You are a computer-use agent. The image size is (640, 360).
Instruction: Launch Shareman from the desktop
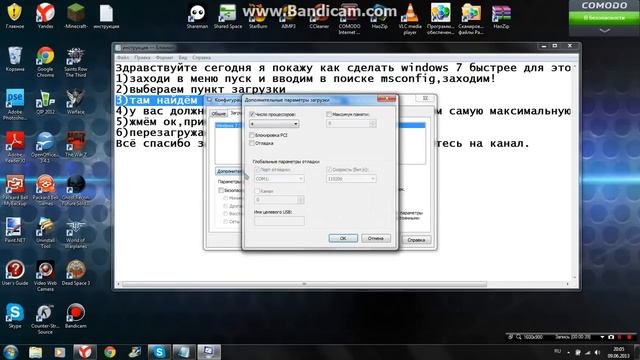pos(197,16)
